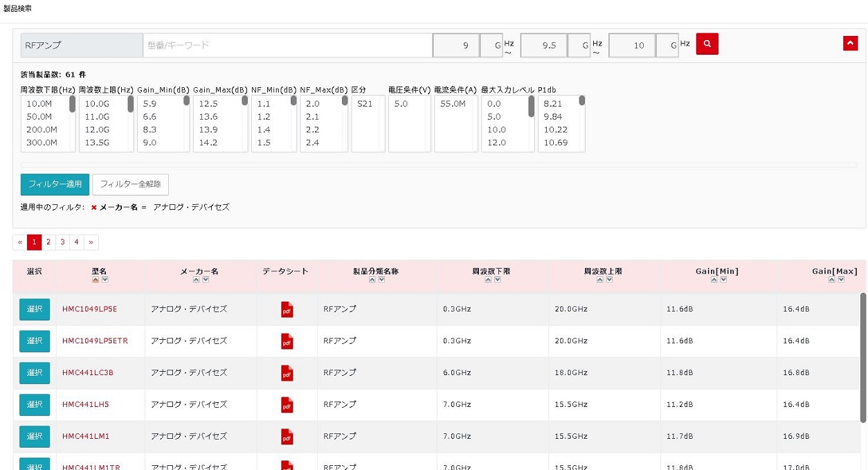868x470 pixels.
Task: Go to results page 4
Action: pos(77,242)
